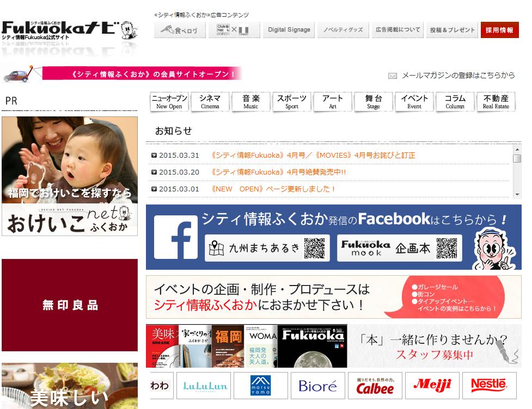Open the ノベルティグッズ page
Screen dimensions: 532x409
(343, 30)
